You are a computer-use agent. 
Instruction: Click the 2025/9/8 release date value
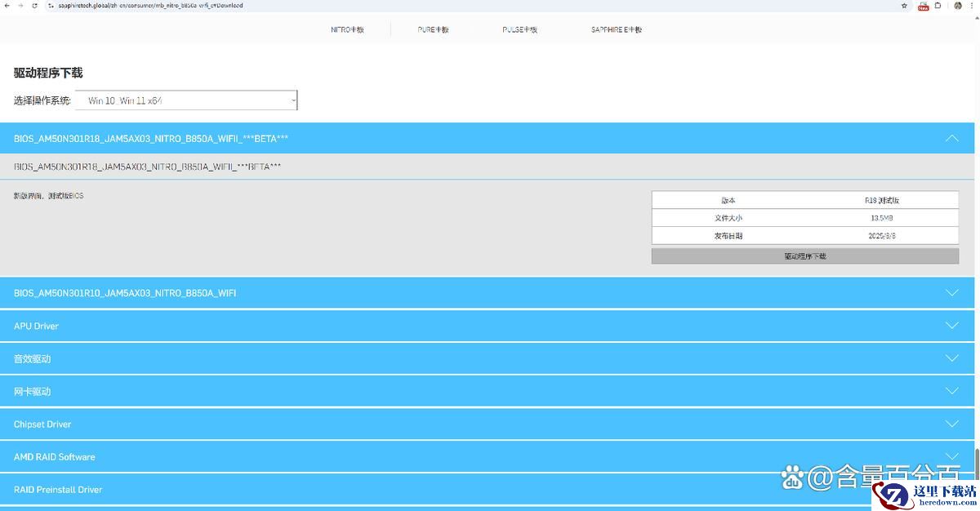882,236
